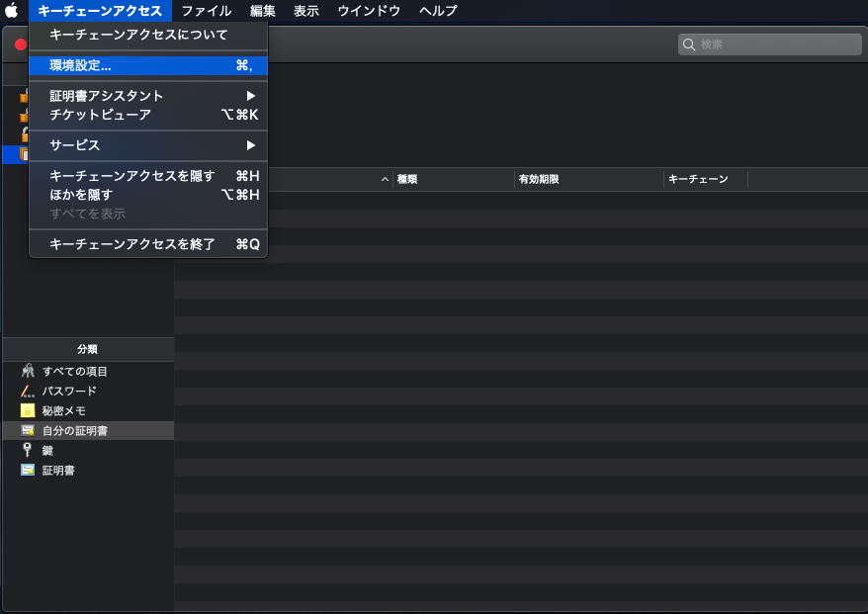Open チケットビューア from the menu

[x=101, y=115]
